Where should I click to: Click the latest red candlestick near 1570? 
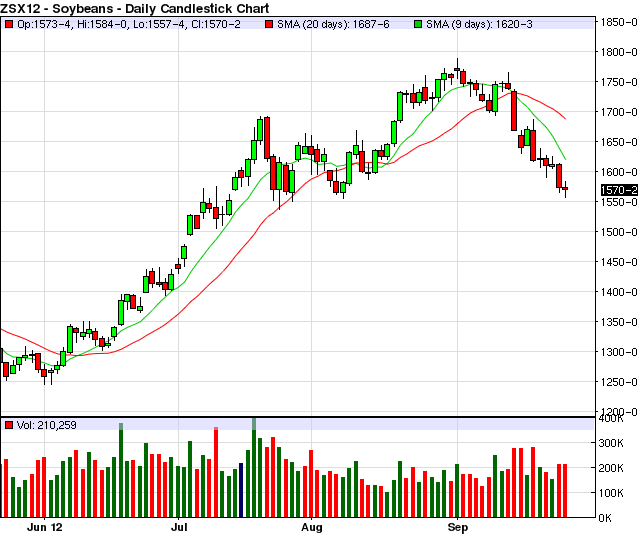tap(565, 189)
